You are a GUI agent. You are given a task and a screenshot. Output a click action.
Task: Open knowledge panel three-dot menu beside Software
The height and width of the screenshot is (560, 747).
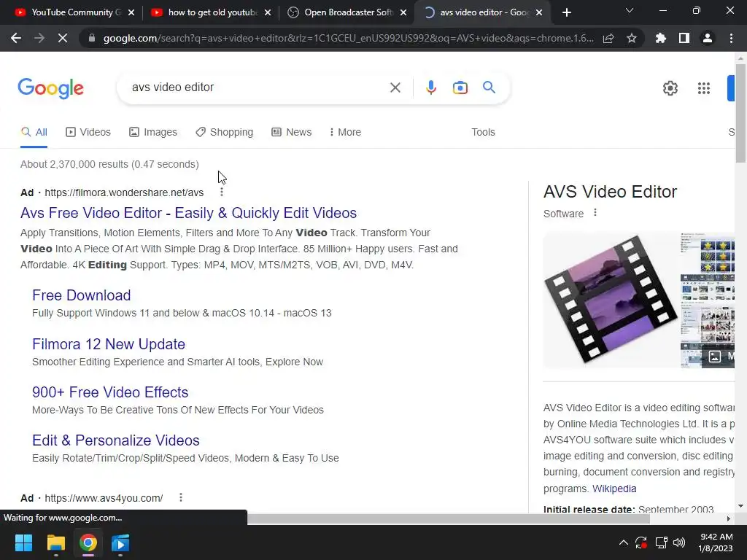pyautogui.click(x=595, y=213)
